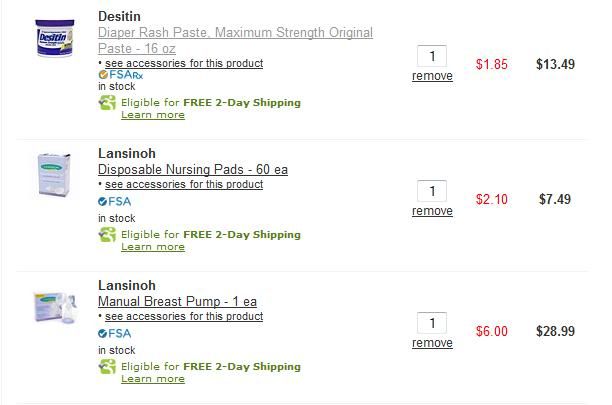This screenshot has width=612, height=405.
Task: Learn more about Breast Pump free shipping
Action: [153, 379]
